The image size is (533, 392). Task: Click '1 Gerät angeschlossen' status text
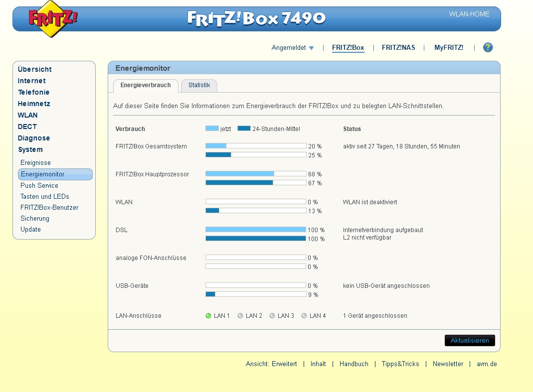click(x=375, y=316)
